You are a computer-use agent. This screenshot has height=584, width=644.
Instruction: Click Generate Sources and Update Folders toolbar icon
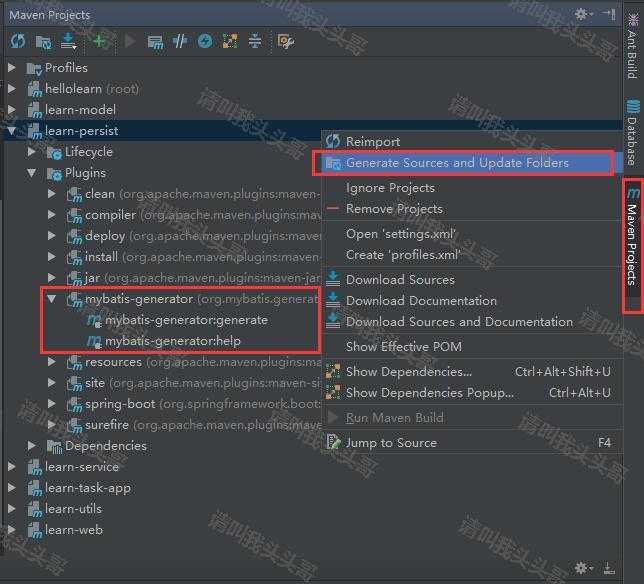pyautogui.click(x=44, y=42)
